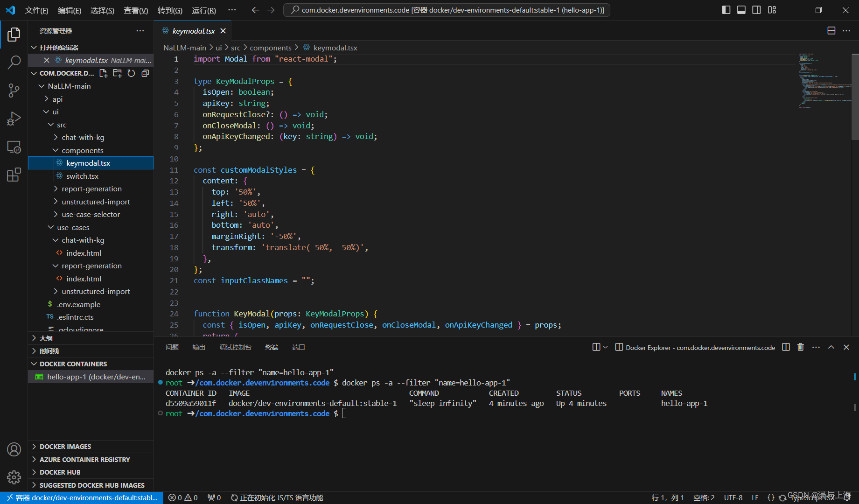Open errors and warnings status item
This screenshot has height=504, width=859.
pos(183,498)
